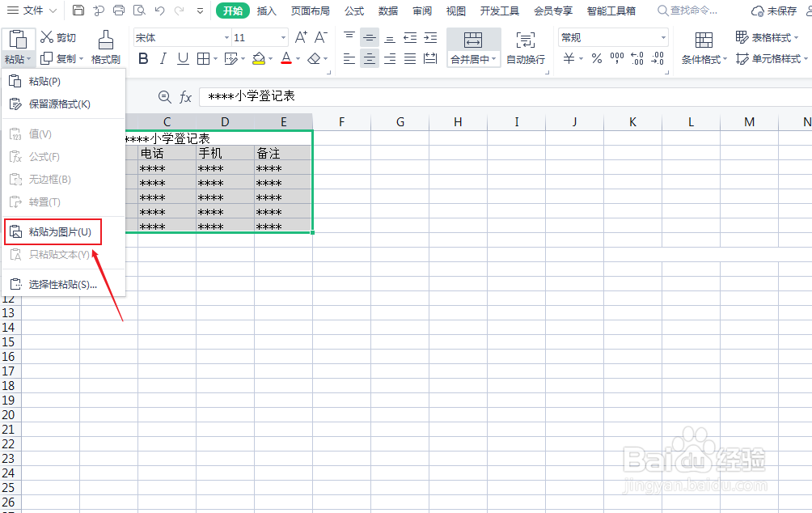Apply thousands separator 000 format

coord(617,58)
